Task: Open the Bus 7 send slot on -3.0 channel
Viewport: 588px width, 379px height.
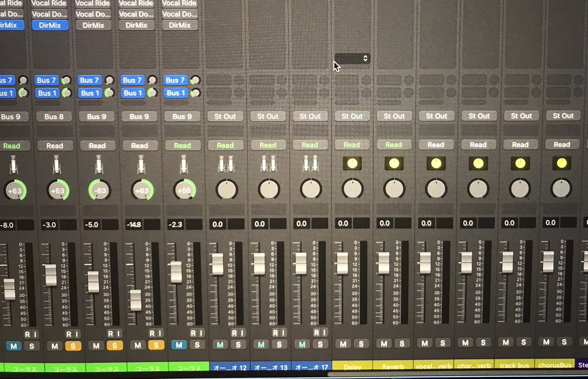Action: 47,80
